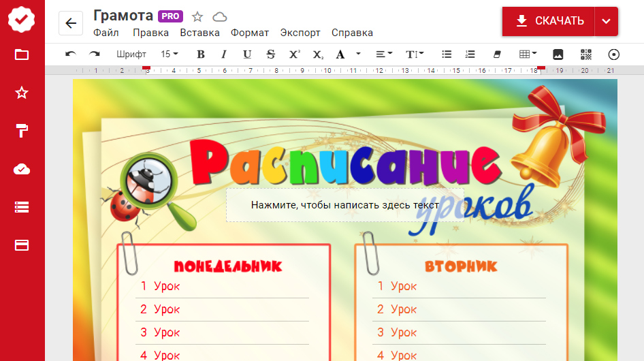Click '2 Урок' under ВТОРНИК

click(x=397, y=309)
